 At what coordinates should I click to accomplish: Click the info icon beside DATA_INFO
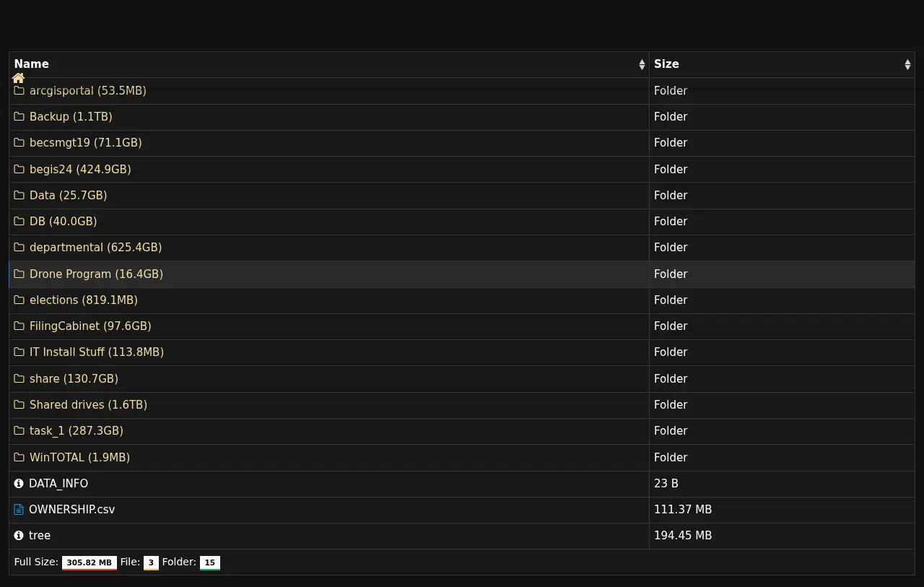[19, 484]
